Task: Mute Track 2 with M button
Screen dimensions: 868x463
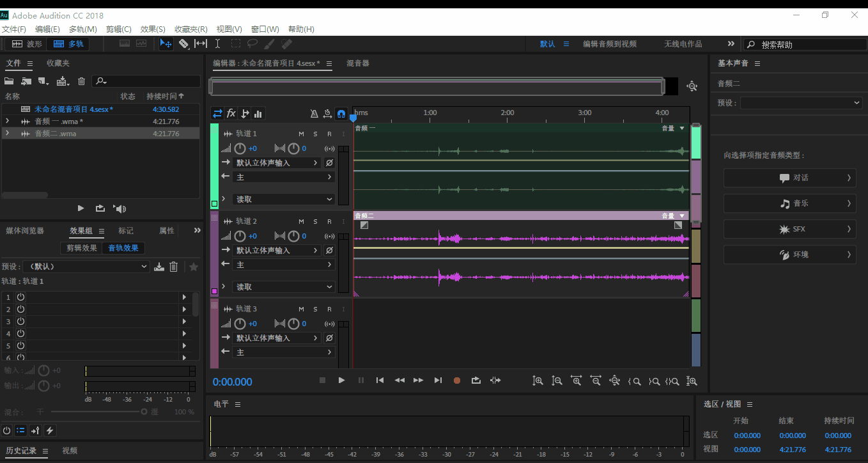Action: (x=301, y=221)
